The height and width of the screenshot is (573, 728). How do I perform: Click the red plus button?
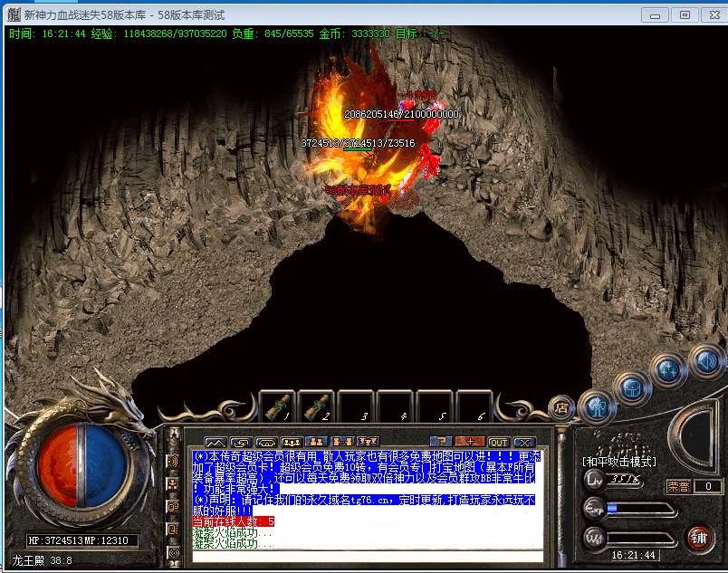pyautogui.click(x=470, y=442)
